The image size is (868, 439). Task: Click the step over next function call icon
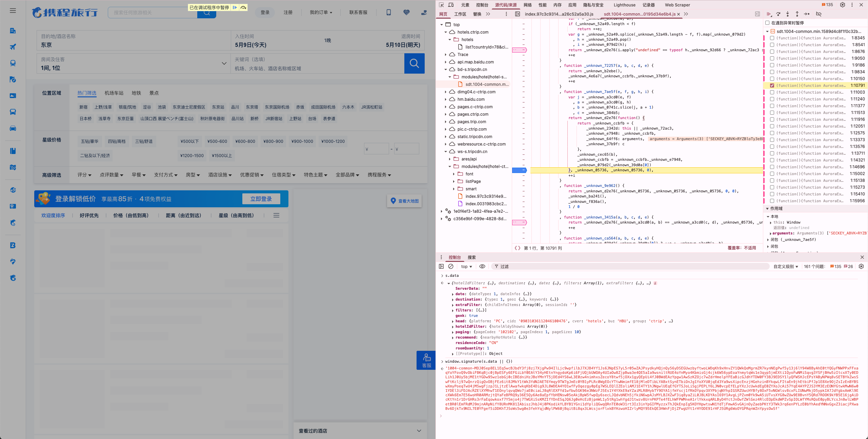(778, 14)
